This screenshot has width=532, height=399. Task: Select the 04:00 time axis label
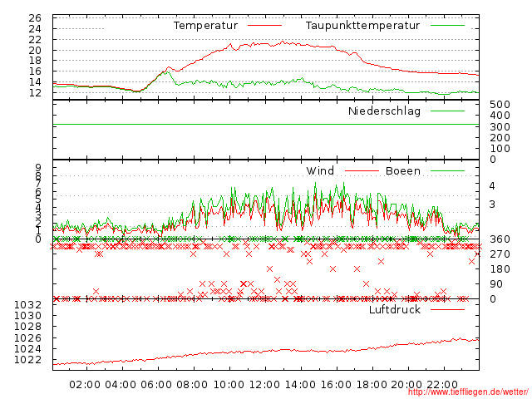click(x=121, y=385)
